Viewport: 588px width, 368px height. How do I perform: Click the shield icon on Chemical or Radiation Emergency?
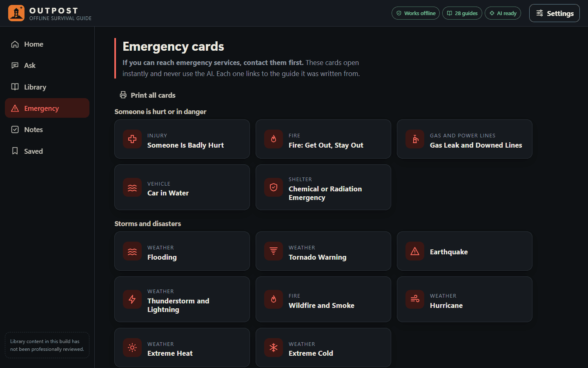pyautogui.click(x=274, y=187)
